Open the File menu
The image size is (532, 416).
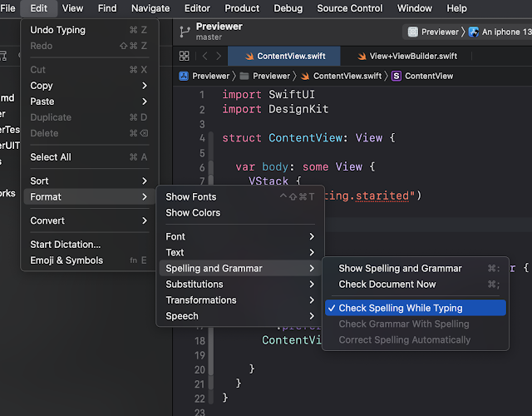point(7,8)
